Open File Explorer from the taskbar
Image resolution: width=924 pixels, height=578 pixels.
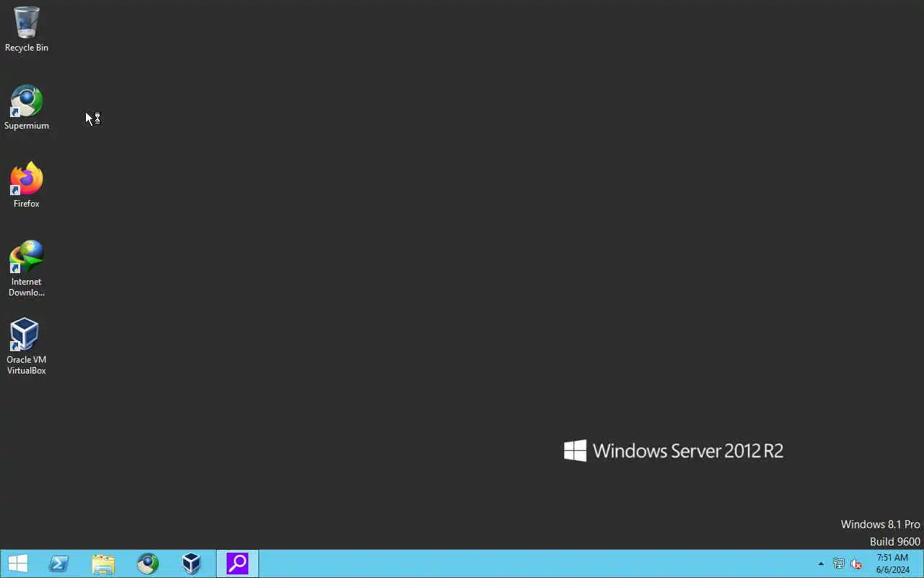pos(103,564)
